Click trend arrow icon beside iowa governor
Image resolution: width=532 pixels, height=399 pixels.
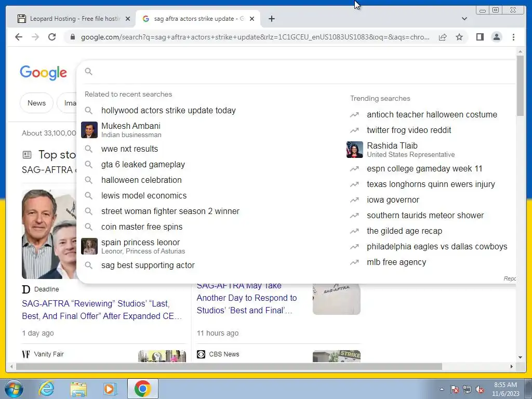[354, 200]
